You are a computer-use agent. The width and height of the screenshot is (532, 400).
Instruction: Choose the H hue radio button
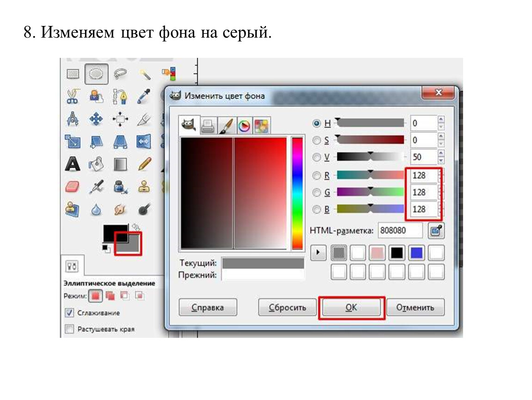click(316, 123)
